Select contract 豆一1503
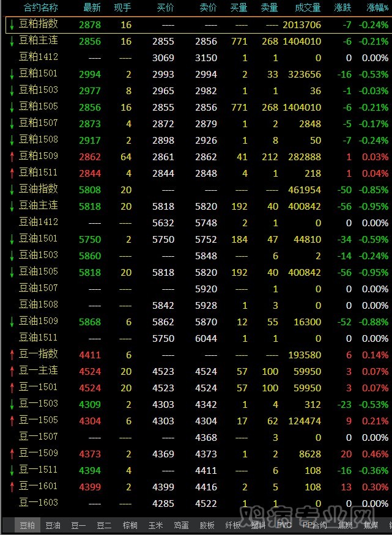The height and width of the screenshot is (535, 392). pyautogui.click(x=199, y=404)
